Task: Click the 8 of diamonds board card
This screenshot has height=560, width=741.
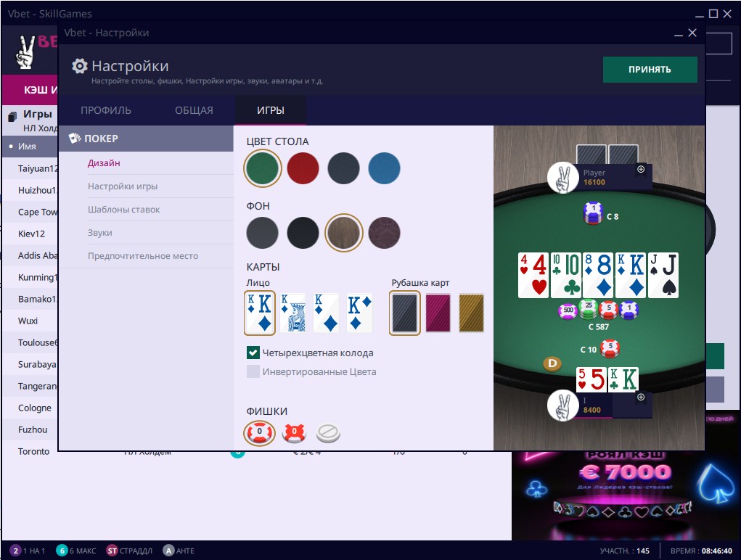Action: [x=598, y=275]
